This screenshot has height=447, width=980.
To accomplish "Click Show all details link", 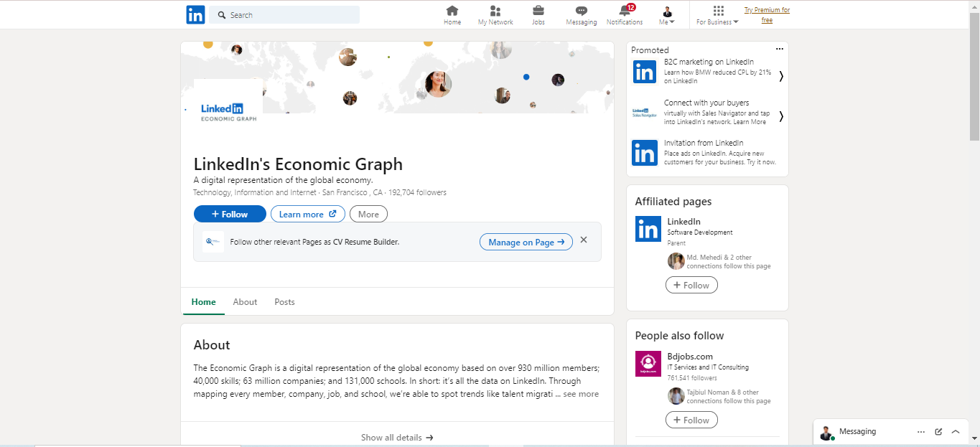I will [x=397, y=438].
